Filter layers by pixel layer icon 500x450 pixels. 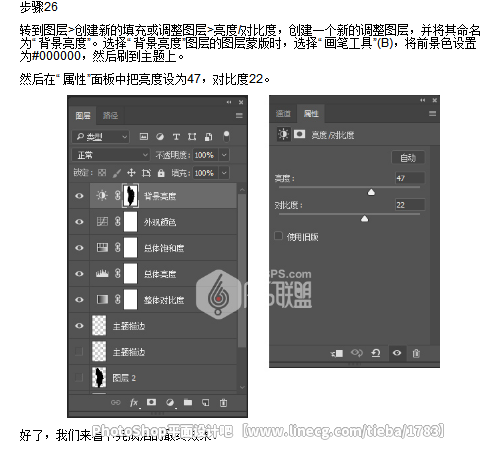pos(144,136)
